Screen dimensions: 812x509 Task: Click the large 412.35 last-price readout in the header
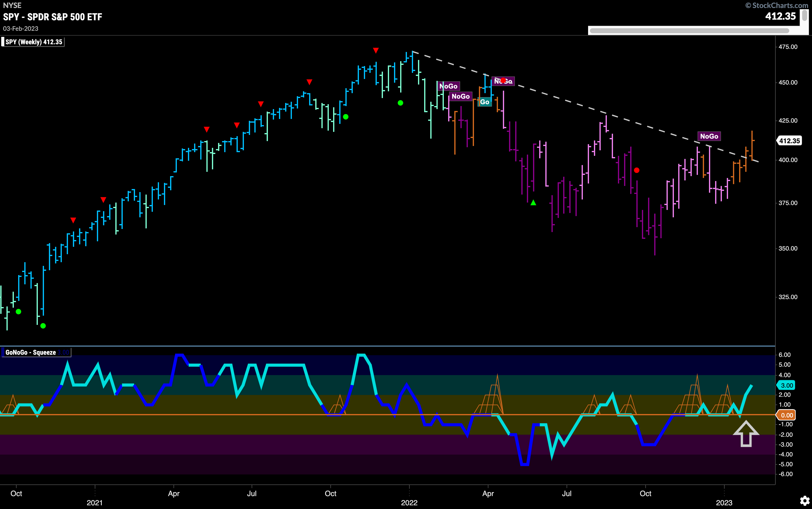pos(780,16)
